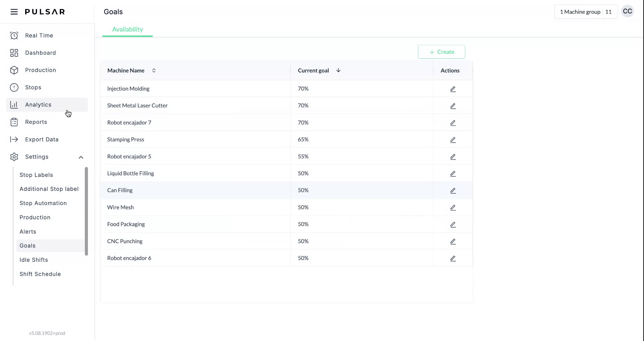The height and width of the screenshot is (341, 644).
Task: Open the hamburger navigation menu
Action: coord(14,11)
